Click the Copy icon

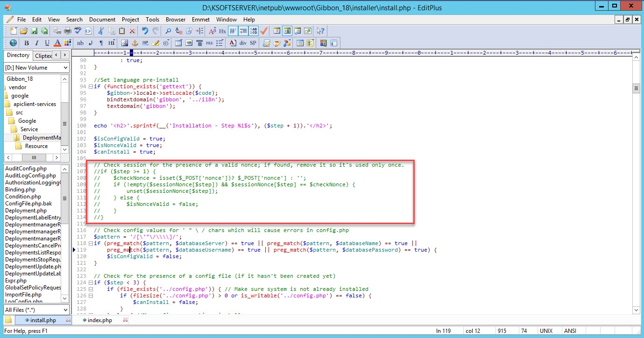[x=112, y=31]
